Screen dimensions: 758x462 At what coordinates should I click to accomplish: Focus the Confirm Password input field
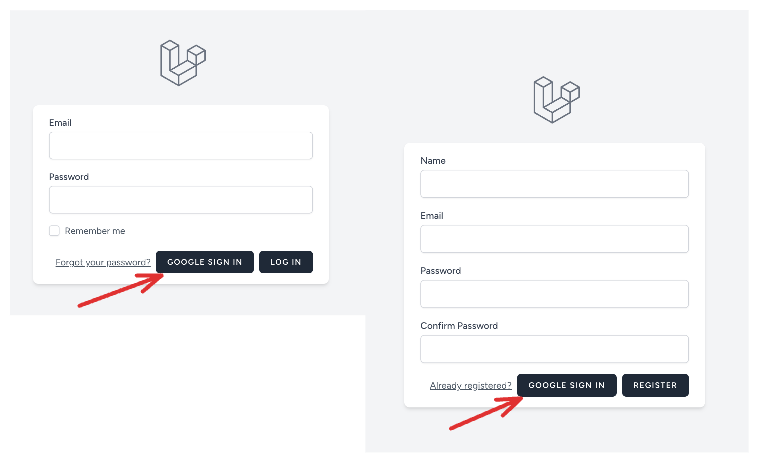click(554, 349)
